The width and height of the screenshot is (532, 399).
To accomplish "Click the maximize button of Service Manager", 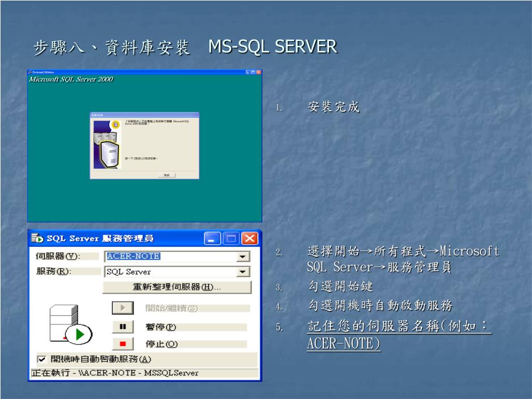I will pyautogui.click(x=231, y=238).
